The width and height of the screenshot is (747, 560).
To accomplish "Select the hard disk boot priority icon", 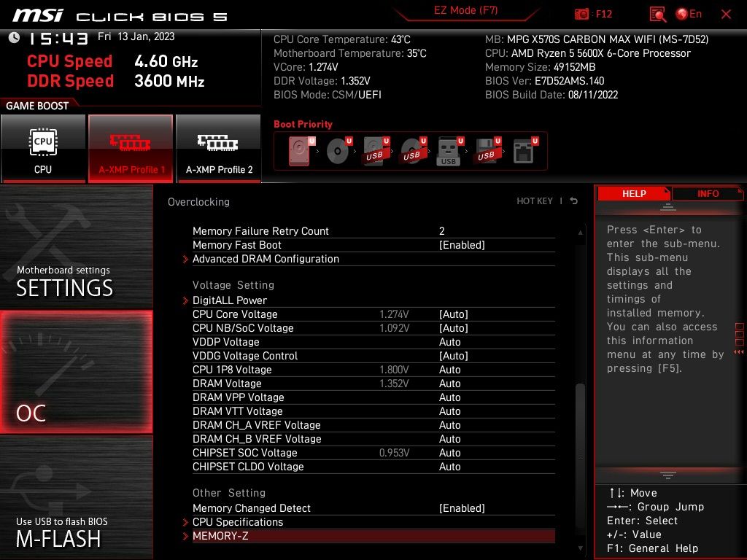I will 301,151.
